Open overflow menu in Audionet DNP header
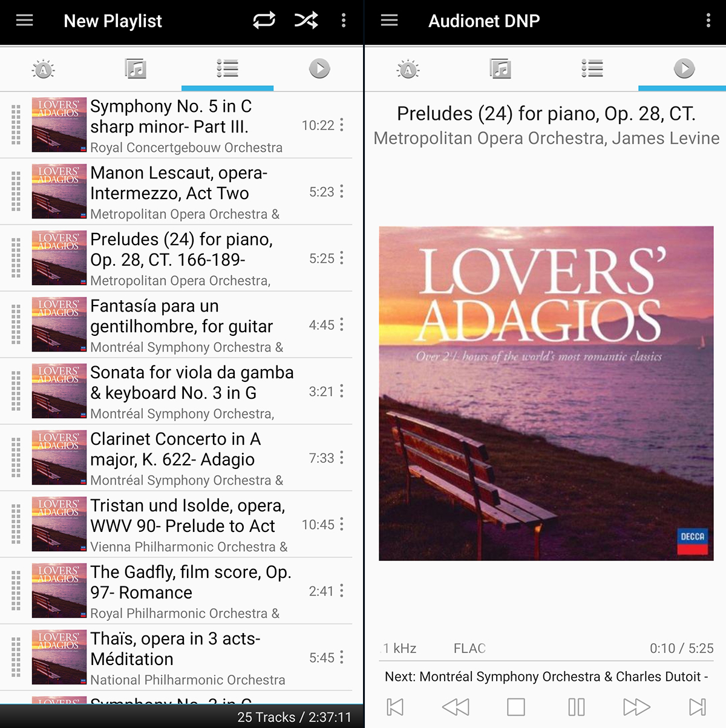The width and height of the screenshot is (726, 728). click(708, 21)
